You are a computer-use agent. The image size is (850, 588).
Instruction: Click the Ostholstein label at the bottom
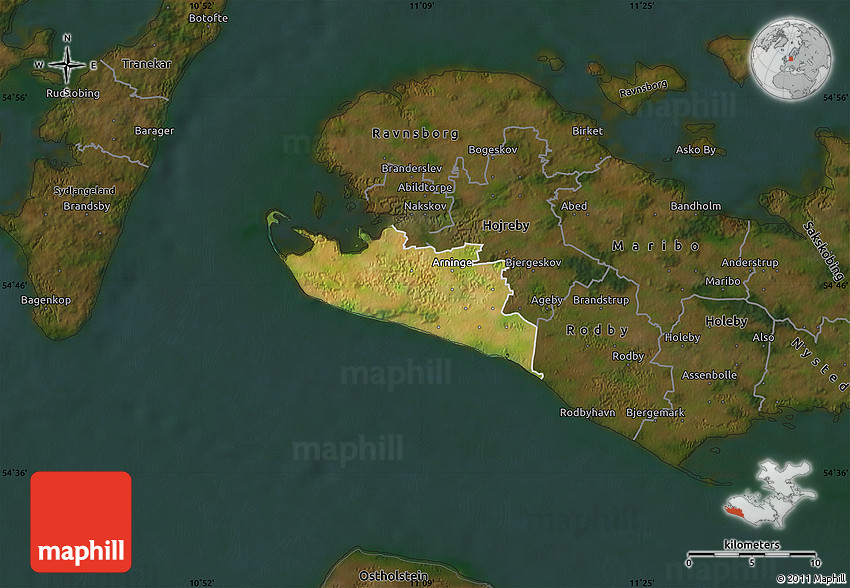(x=393, y=576)
